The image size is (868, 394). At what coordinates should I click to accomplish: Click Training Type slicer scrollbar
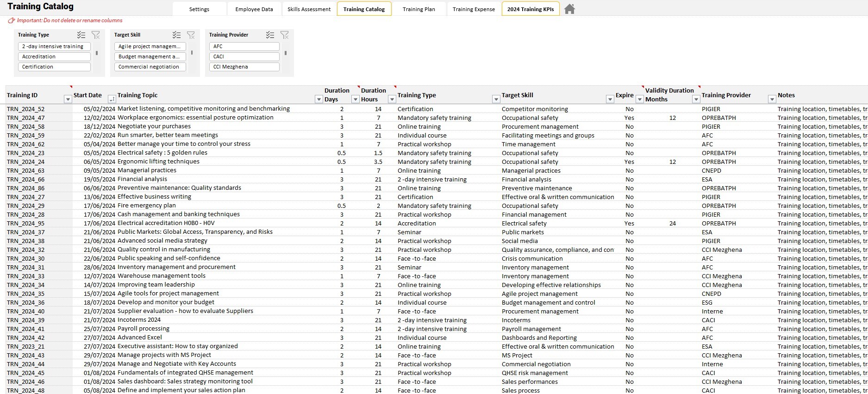pos(97,53)
